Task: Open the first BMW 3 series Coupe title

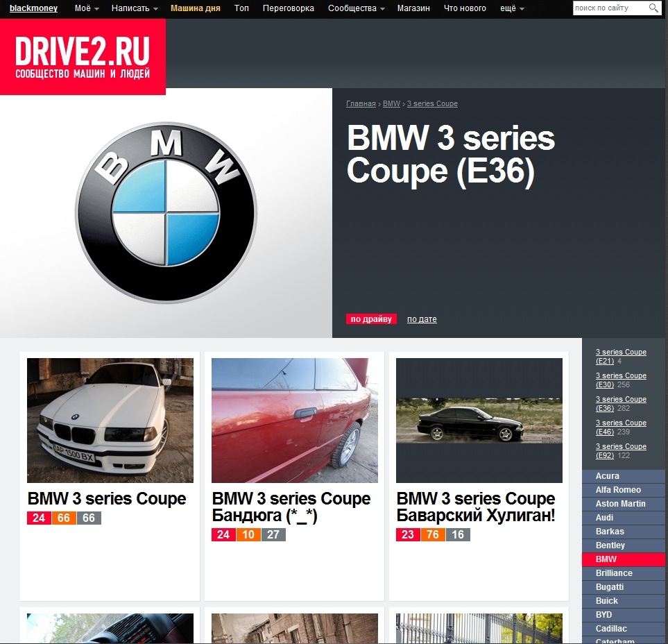Action: tap(107, 499)
